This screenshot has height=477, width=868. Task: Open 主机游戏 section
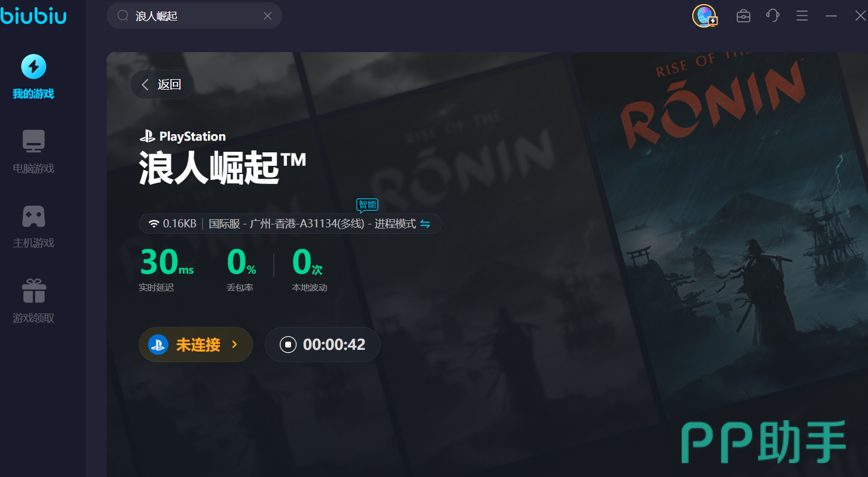(33, 226)
